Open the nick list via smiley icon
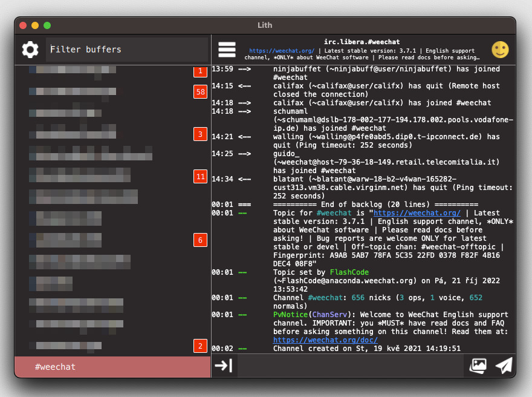The height and width of the screenshot is (397, 532). (500, 50)
